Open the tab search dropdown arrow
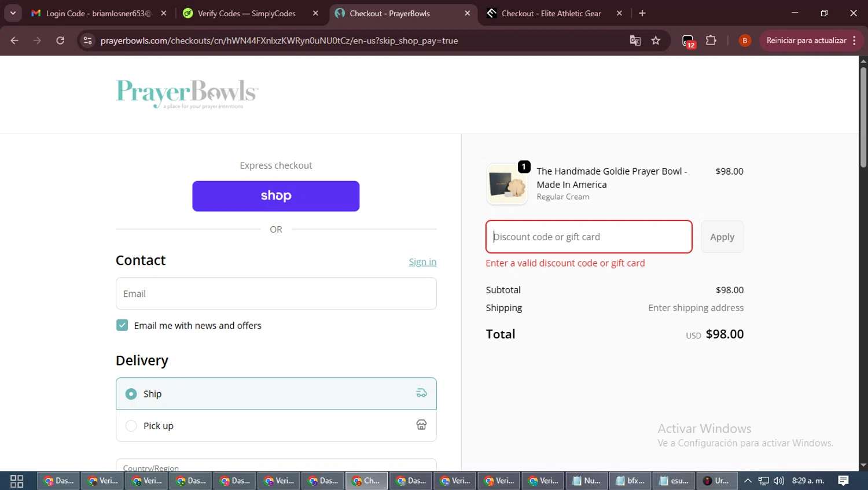 13,13
